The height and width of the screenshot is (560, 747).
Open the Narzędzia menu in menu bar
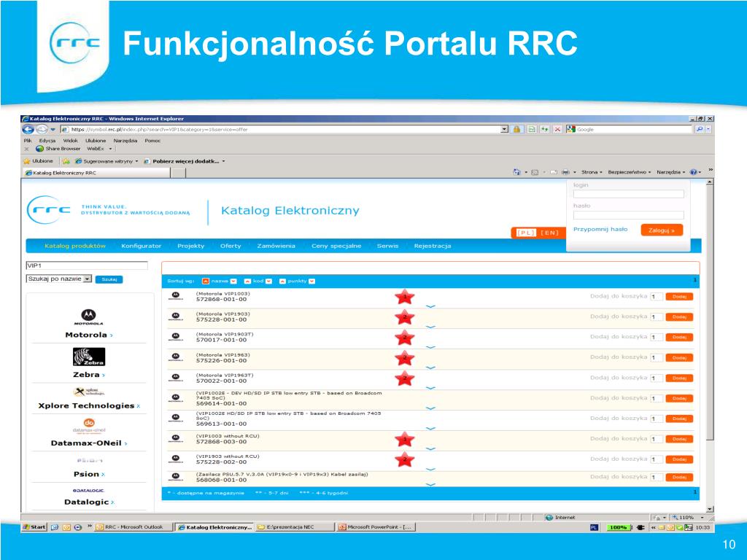(x=125, y=141)
